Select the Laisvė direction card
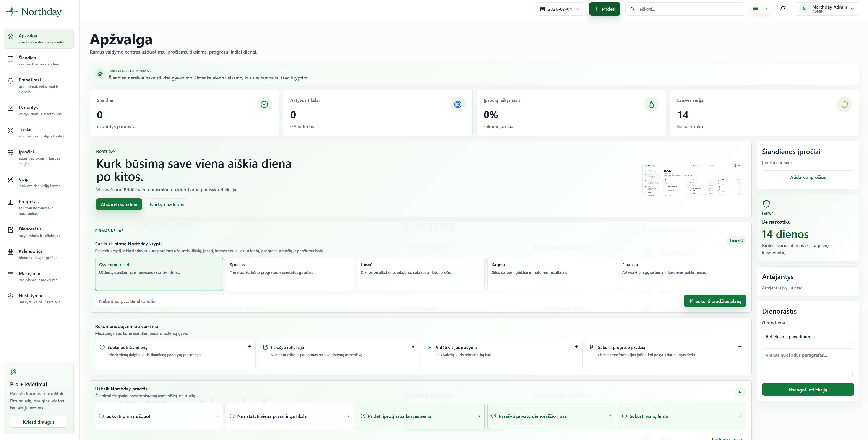Screen dimensions: 868x440 point(420,274)
